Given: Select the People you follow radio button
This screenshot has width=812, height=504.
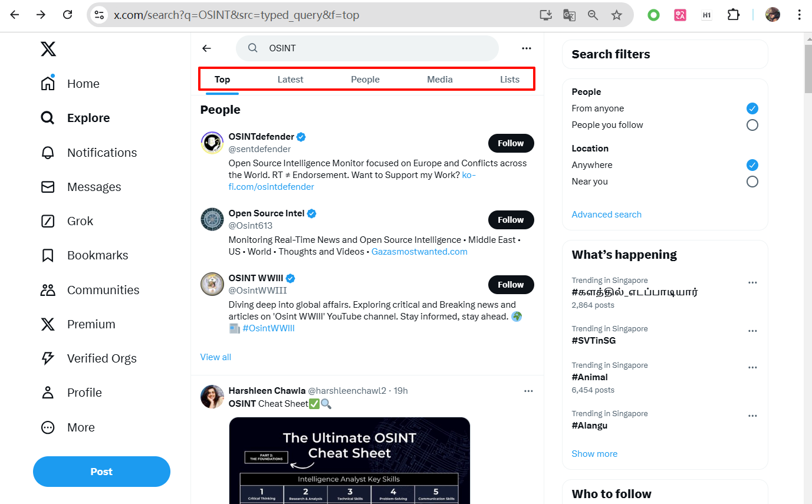Looking at the screenshot, I should (752, 125).
